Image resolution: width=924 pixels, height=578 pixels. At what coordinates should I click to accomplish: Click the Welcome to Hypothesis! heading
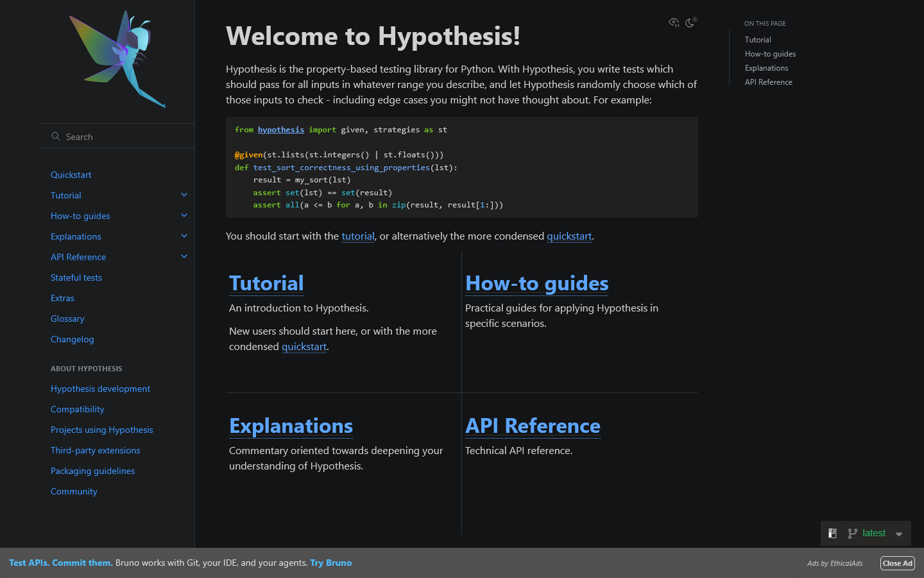[x=373, y=36]
